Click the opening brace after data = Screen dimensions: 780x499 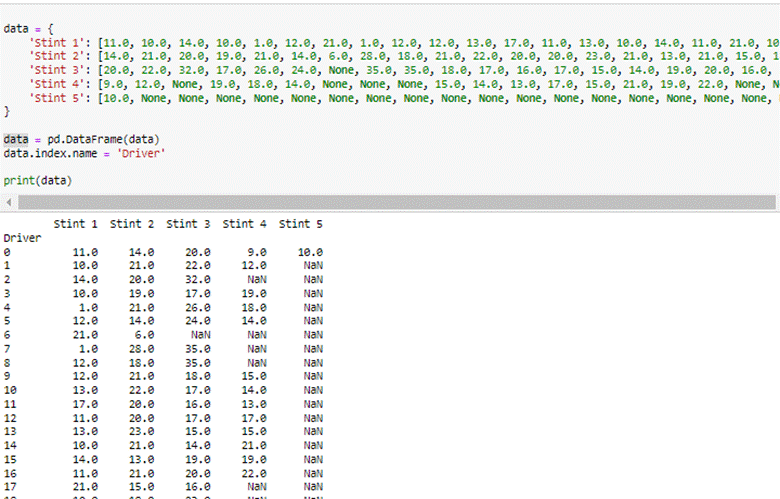click(50, 29)
